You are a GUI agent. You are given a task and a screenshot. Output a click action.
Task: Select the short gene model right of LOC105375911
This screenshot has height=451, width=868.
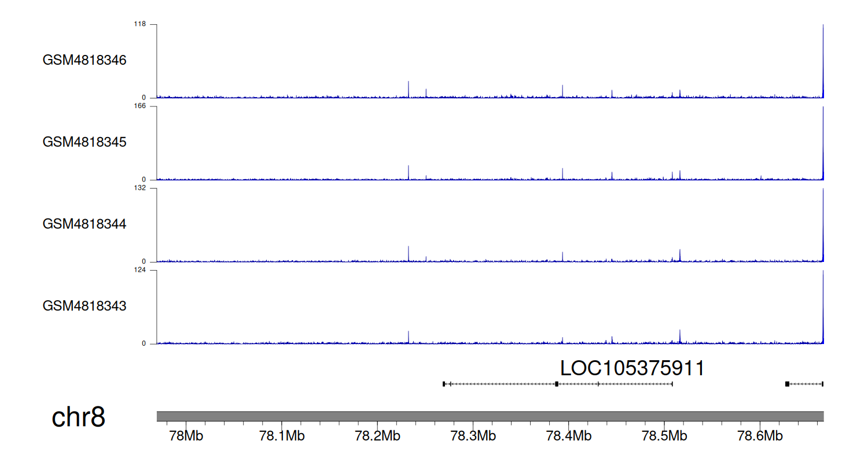pyautogui.click(x=804, y=384)
